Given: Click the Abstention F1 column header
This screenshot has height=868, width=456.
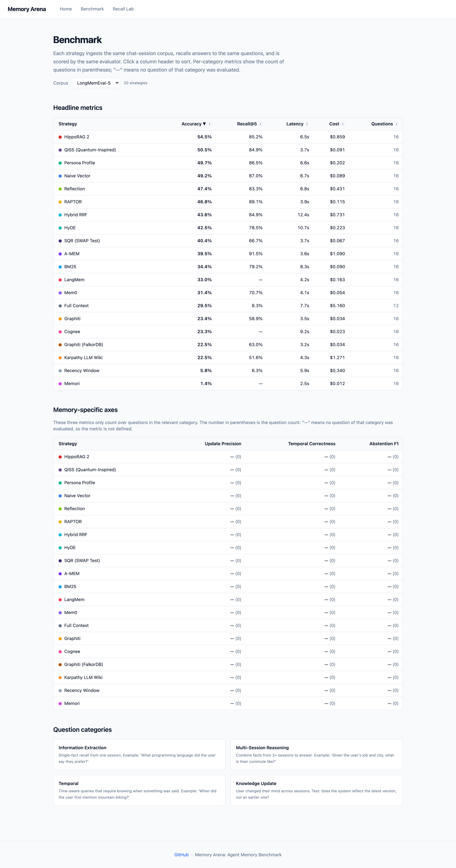Looking at the screenshot, I should (384, 444).
